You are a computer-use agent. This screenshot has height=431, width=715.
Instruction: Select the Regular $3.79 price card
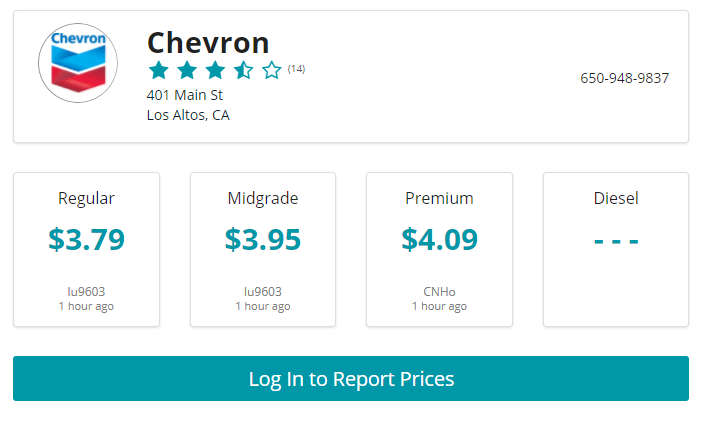[x=86, y=249]
